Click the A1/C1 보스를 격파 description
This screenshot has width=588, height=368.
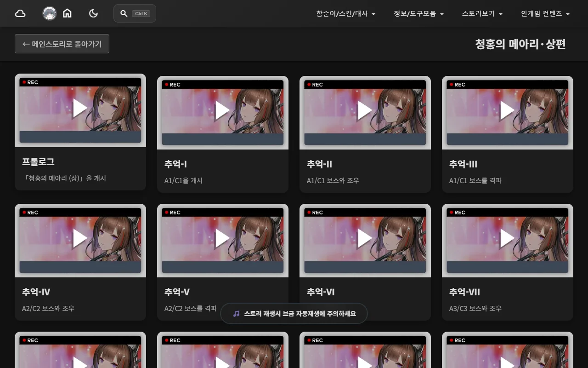click(x=475, y=180)
